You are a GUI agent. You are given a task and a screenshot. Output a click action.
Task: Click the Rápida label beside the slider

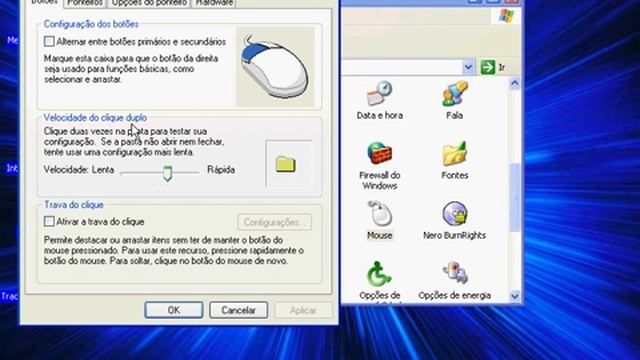coord(221,170)
